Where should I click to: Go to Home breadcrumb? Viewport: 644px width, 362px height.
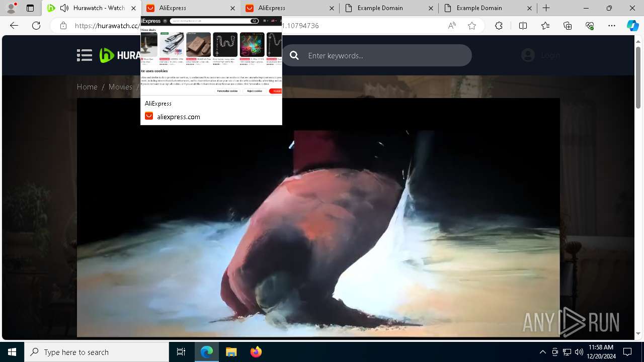(87, 86)
